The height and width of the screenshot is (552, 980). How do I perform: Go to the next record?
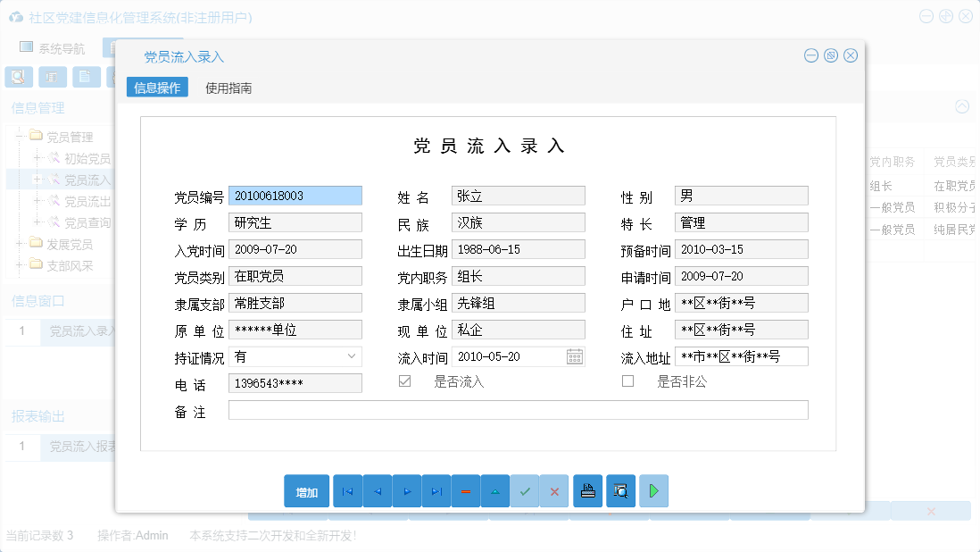click(x=406, y=490)
